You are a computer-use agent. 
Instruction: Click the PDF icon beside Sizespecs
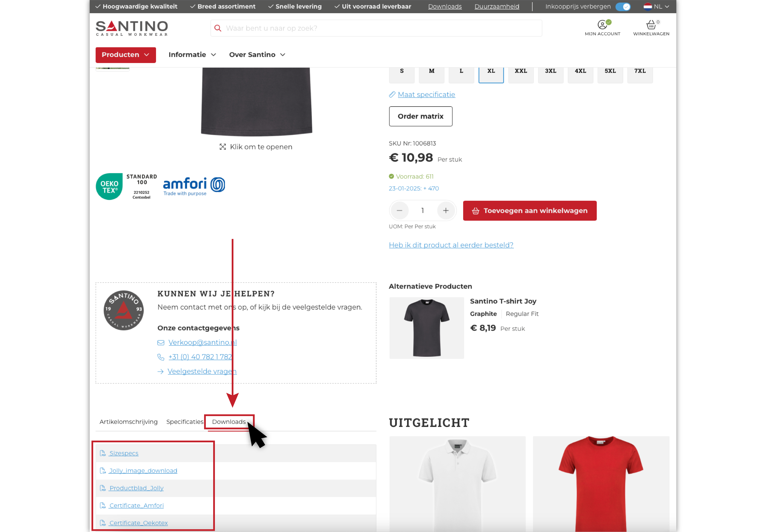point(103,453)
